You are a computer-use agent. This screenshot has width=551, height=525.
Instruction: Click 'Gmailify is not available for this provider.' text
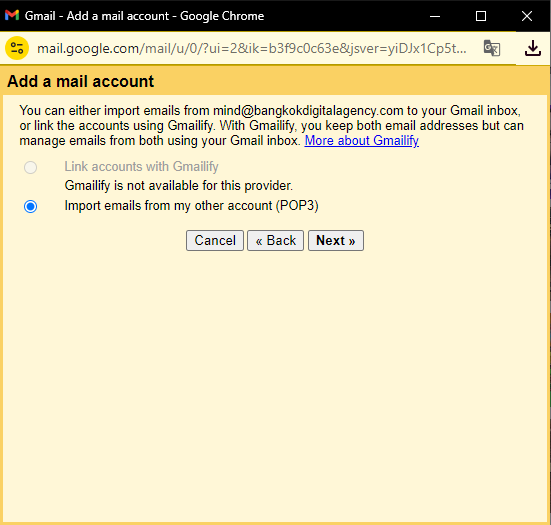click(179, 186)
